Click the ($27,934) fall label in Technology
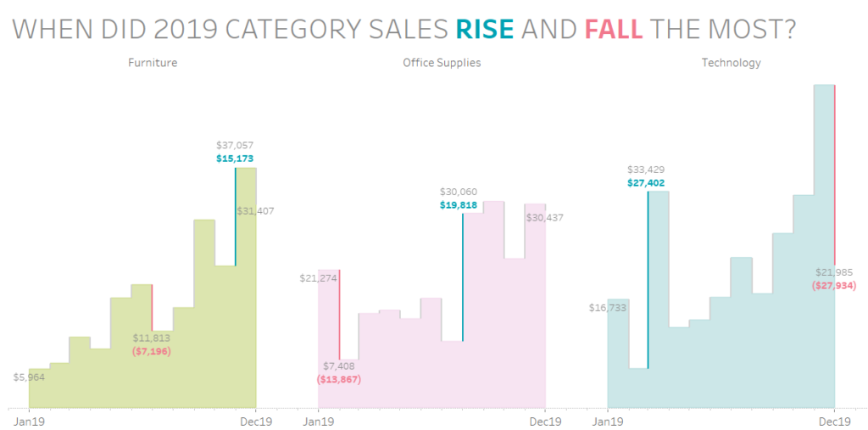 pos(834,286)
